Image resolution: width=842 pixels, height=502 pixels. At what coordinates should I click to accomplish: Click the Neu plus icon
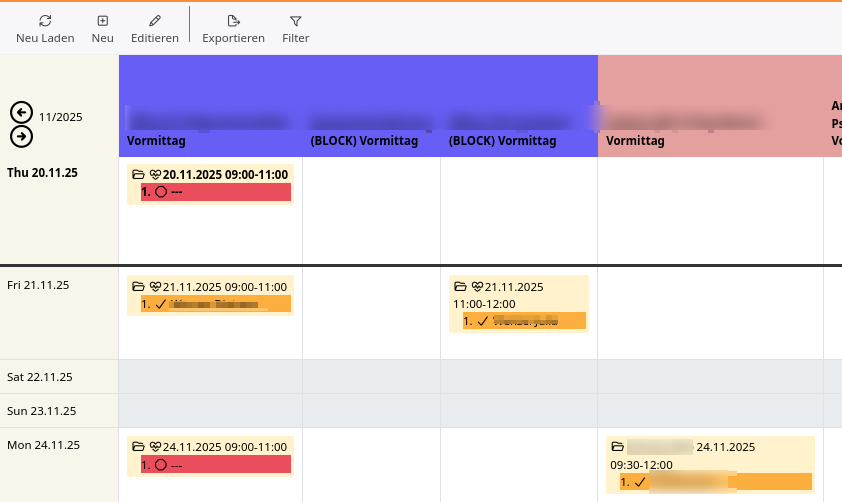102,21
